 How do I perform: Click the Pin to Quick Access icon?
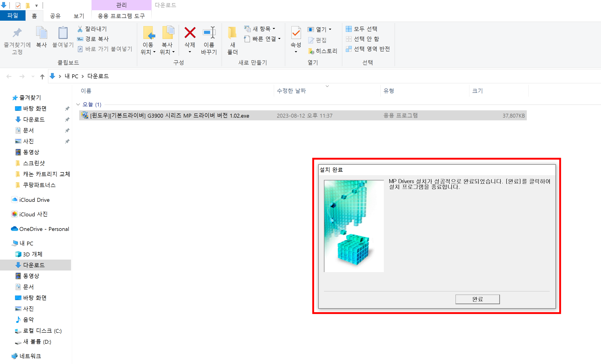click(17, 33)
